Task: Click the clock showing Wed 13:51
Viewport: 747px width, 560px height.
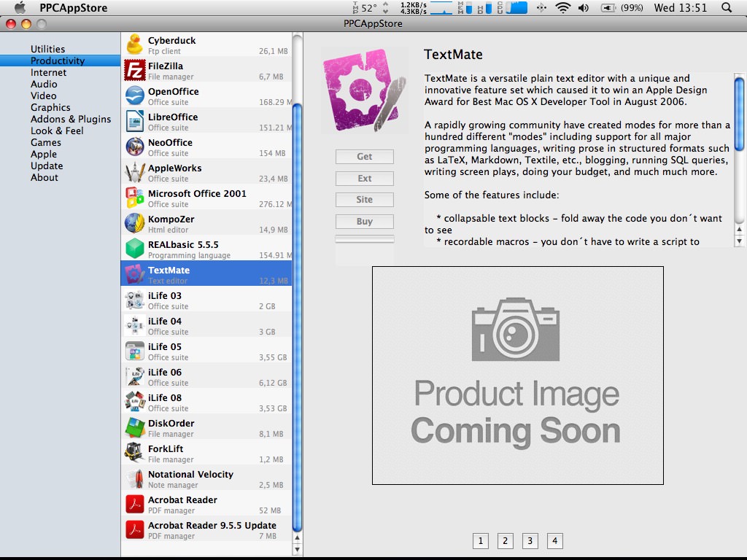Action: tap(681, 7)
